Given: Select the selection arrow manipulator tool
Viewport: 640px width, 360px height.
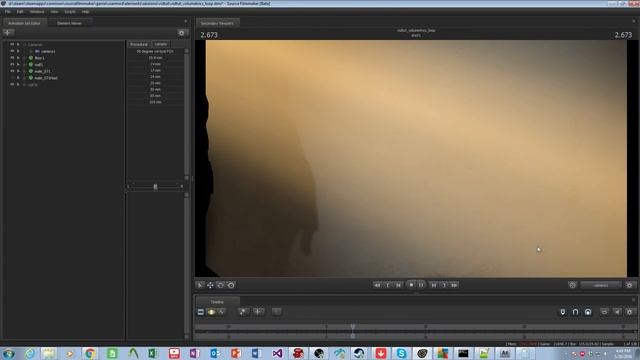Looking at the screenshot, I should click(x=200, y=285).
